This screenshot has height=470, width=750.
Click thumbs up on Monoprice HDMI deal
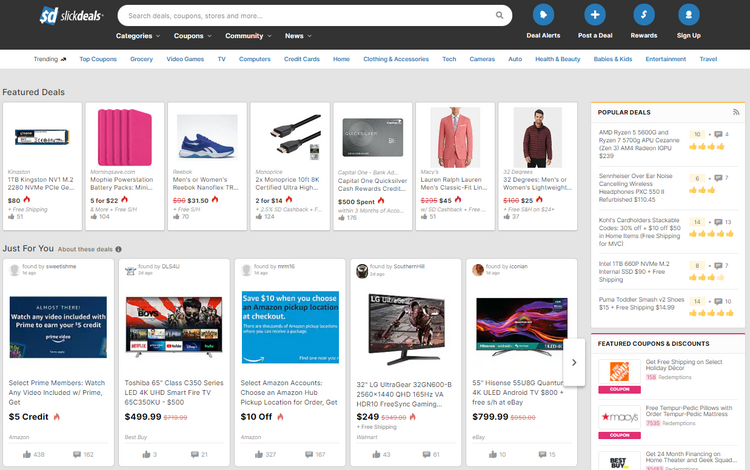[259, 217]
